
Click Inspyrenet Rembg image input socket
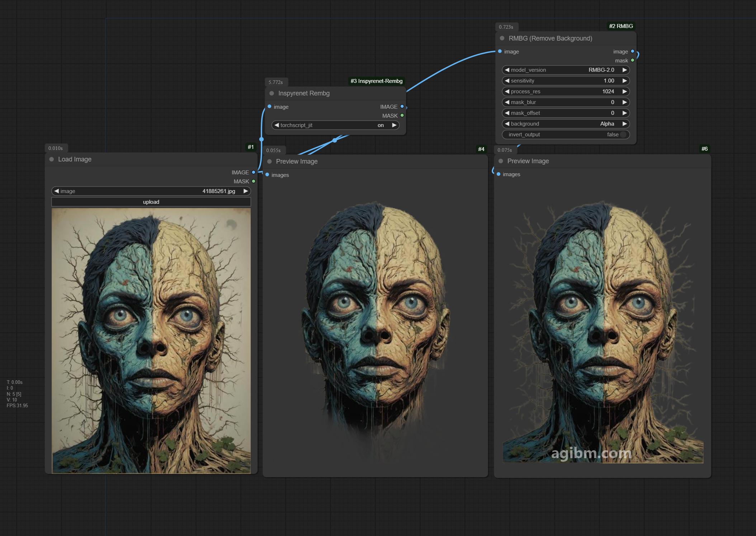[269, 107]
